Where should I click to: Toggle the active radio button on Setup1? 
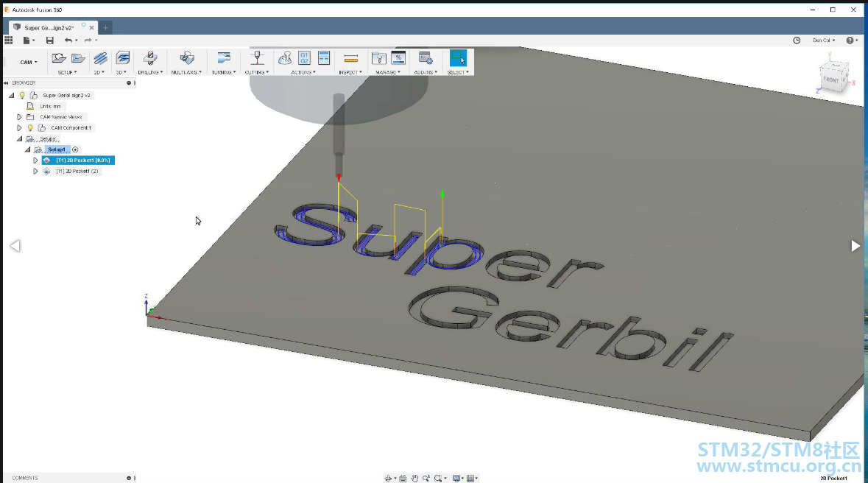pyautogui.click(x=75, y=149)
